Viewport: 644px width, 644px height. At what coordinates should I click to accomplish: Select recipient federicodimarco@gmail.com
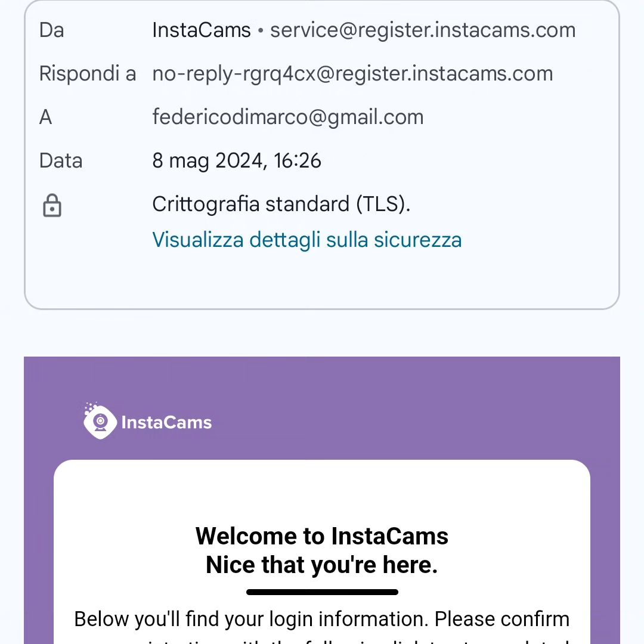click(288, 117)
